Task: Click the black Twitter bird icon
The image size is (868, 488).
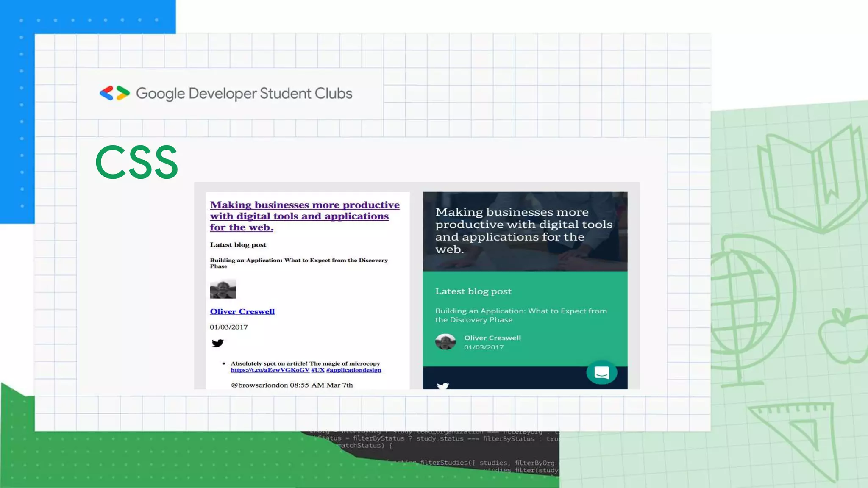Action: coord(217,343)
